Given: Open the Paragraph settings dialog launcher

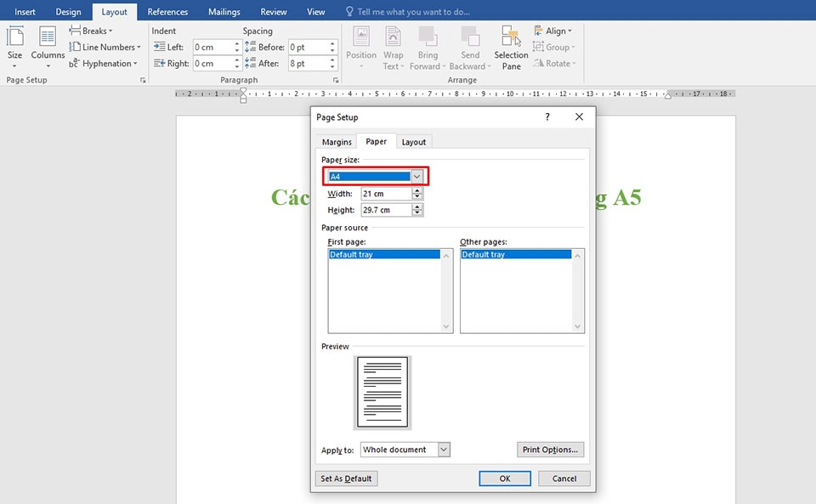Looking at the screenshot, I should click(336, 80).
